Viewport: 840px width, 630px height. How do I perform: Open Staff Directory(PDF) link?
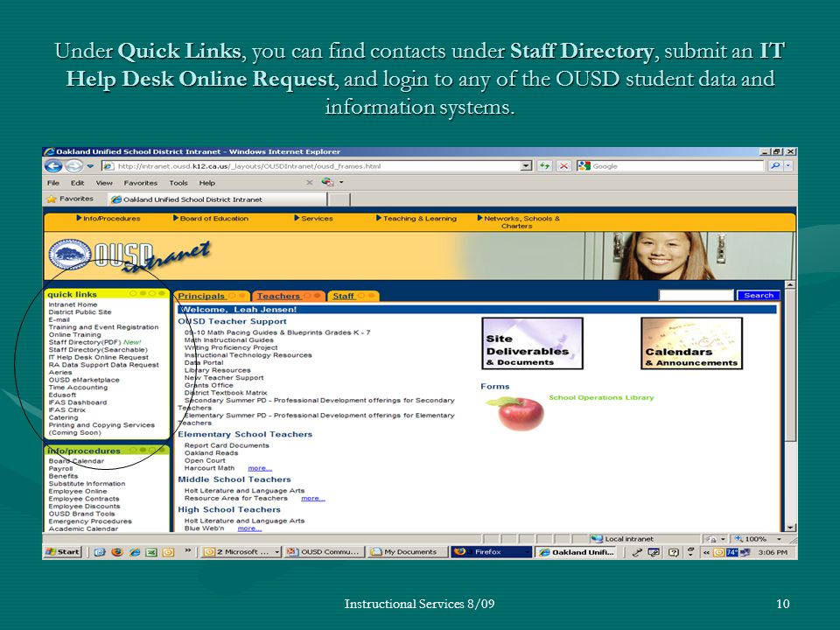point(85,342)
